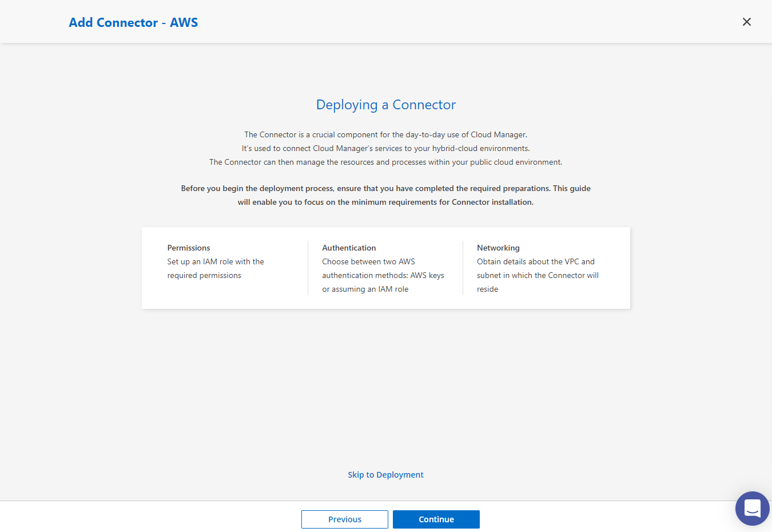Viewport: 772px width, 532px height.
Task: Click 'subnet in which the Connector will' text
Action: [x=538, y=275]
